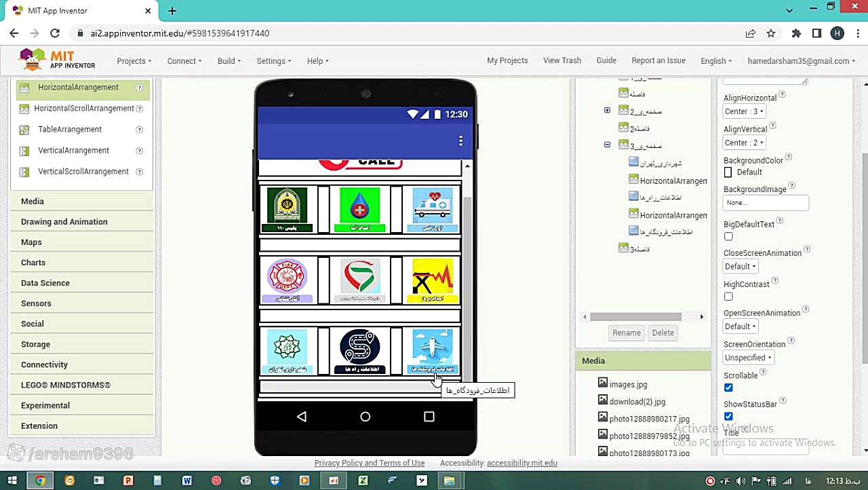Open help for ScreenOrientation property
The height and width of the screenshot is (490, 868).
[x=791, y=341]
